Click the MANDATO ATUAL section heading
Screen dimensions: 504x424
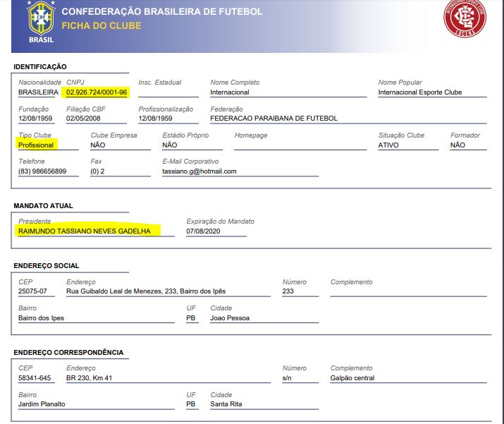pos(43,206)
